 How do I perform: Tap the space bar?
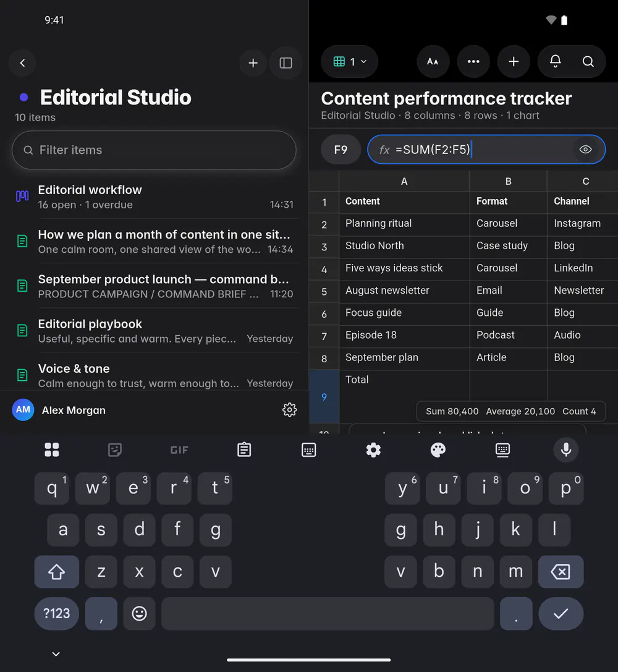(x=328, y=613)
